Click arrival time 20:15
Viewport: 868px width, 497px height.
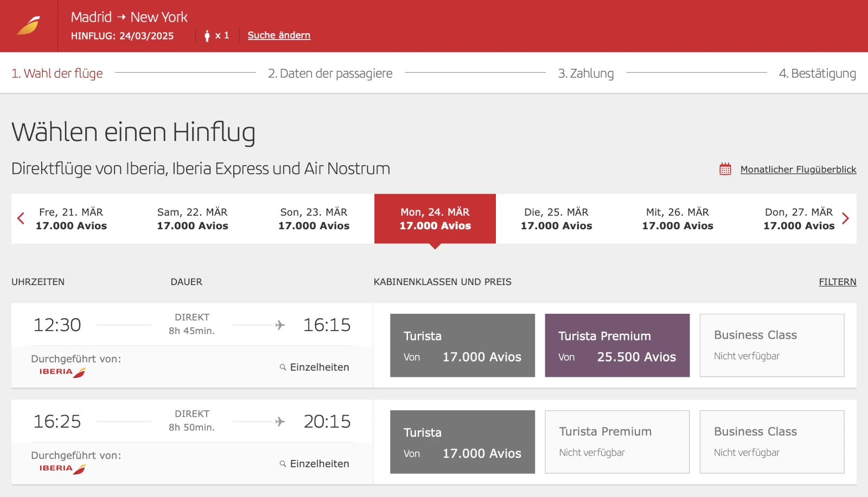pyautogui.click(x=327, y=421)
